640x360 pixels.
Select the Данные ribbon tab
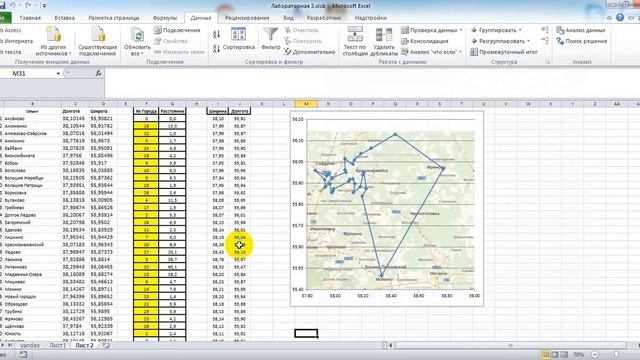tap(201, 18)
